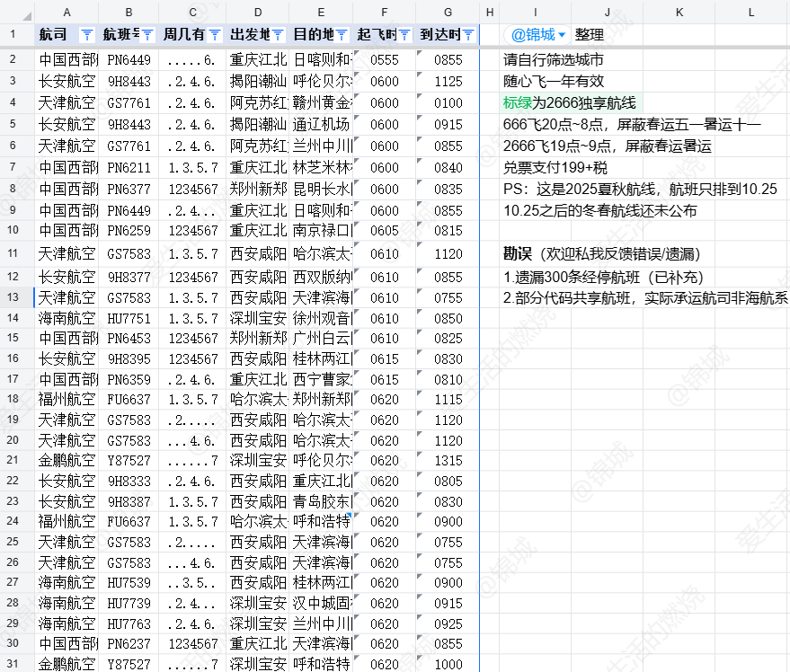
Task: Click flight number HU7539
Action: tap(129, 583)
